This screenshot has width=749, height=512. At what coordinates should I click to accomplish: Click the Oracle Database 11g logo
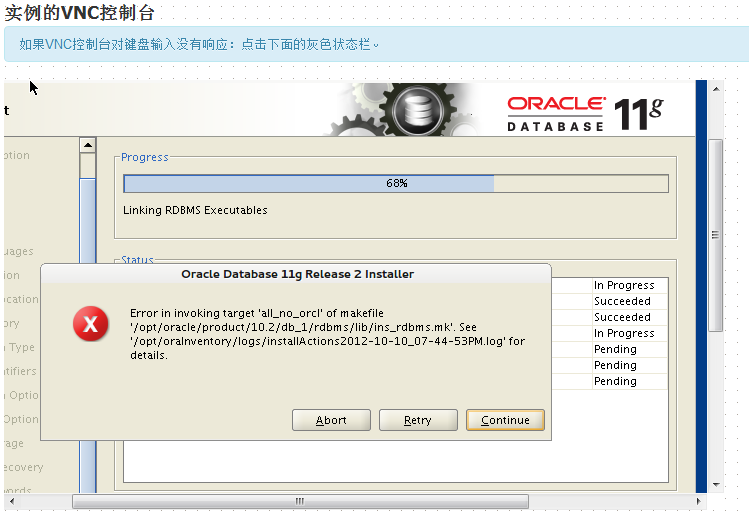coord(586,115)
